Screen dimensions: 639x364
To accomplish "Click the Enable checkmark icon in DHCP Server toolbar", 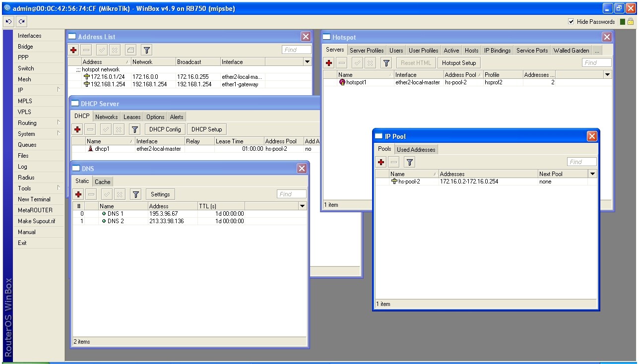I will (106, 129).
